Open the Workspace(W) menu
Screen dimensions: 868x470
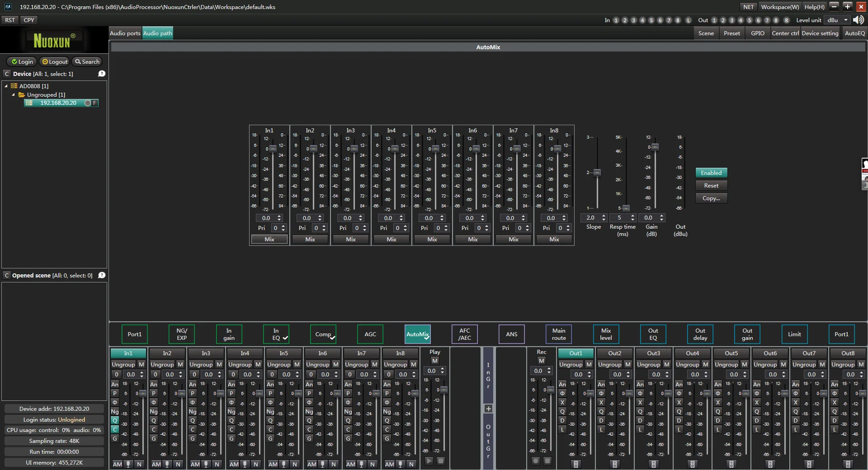[780, 7]
